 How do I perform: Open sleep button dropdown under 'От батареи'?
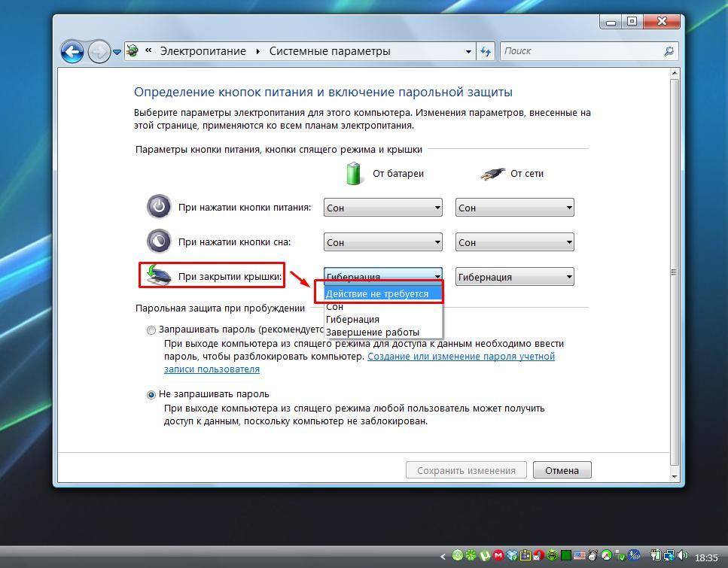coord(383,241)
